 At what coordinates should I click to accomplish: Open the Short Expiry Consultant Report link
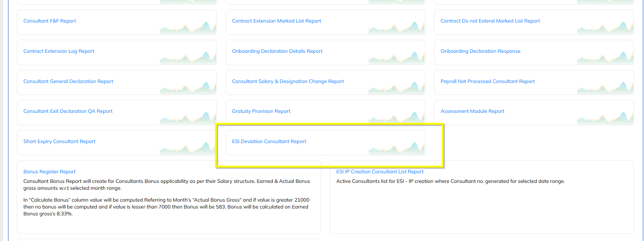[59, 142]
